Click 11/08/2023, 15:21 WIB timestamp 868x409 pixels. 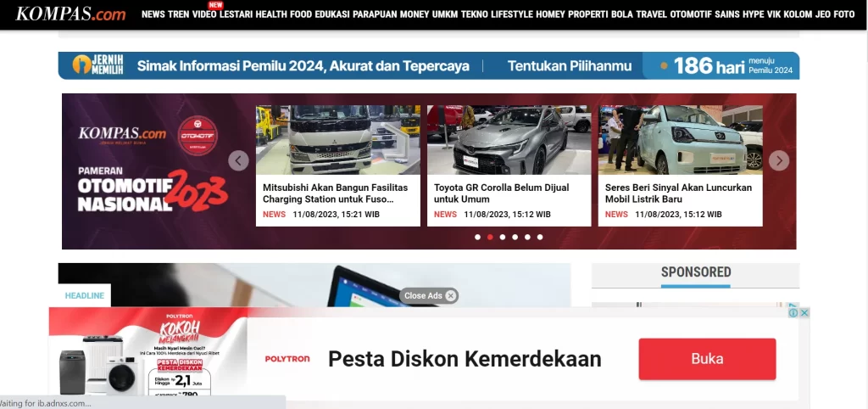pos(336,215)
